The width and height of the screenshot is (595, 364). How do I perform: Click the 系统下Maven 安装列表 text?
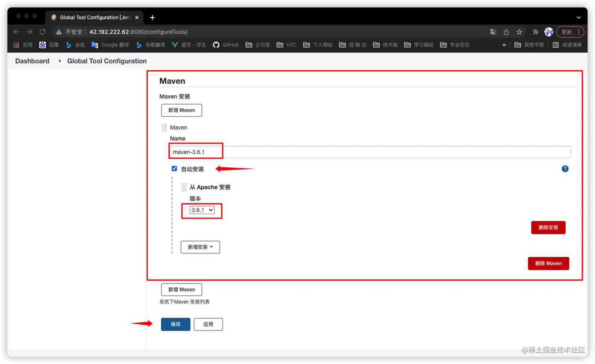click(185, 302)
